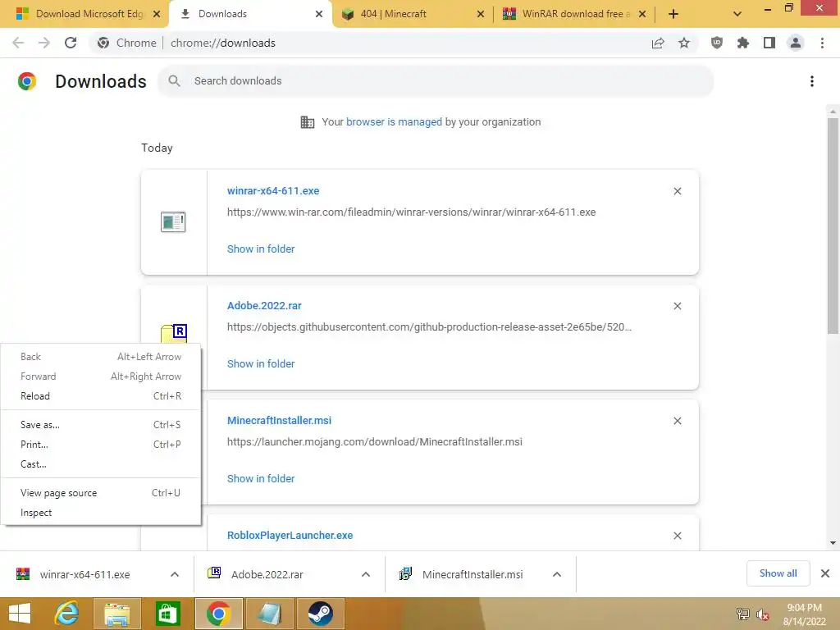Close the Downloads tab
Screen dimensions: 840x630
click(319, 14)
